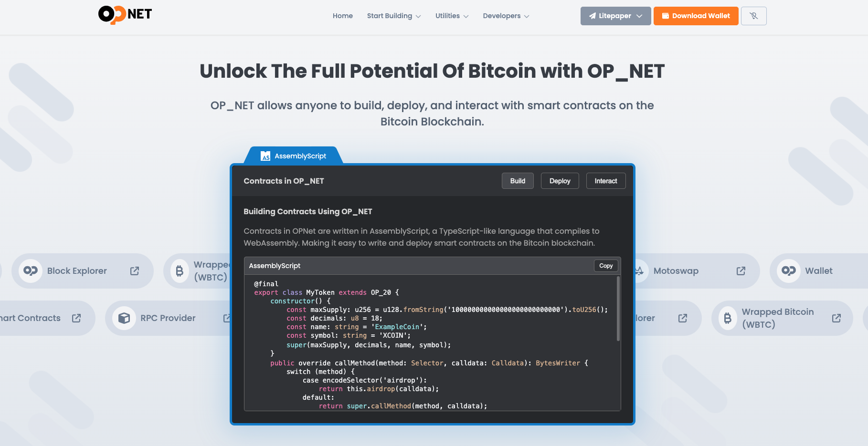
Task: Click the 'XCOIN' symbol string
Action: click(395, 335)
